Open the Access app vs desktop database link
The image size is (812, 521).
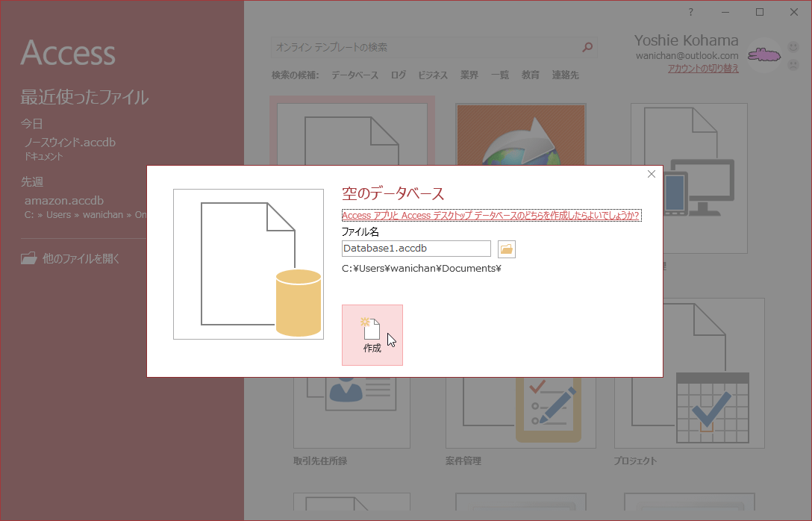(491, 216)
